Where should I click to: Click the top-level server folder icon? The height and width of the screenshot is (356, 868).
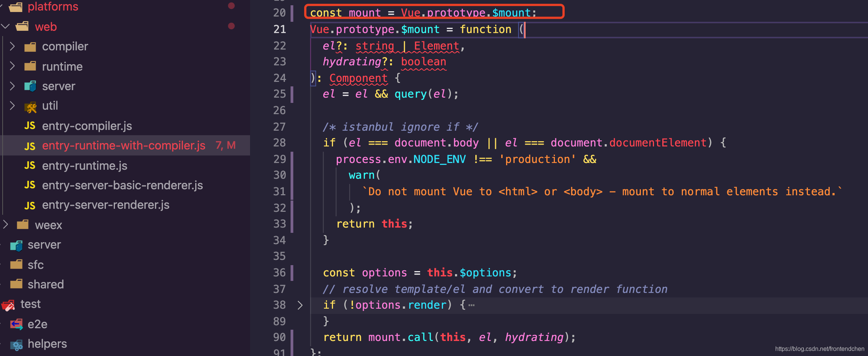pyautogui.click(x=16, y=246)
